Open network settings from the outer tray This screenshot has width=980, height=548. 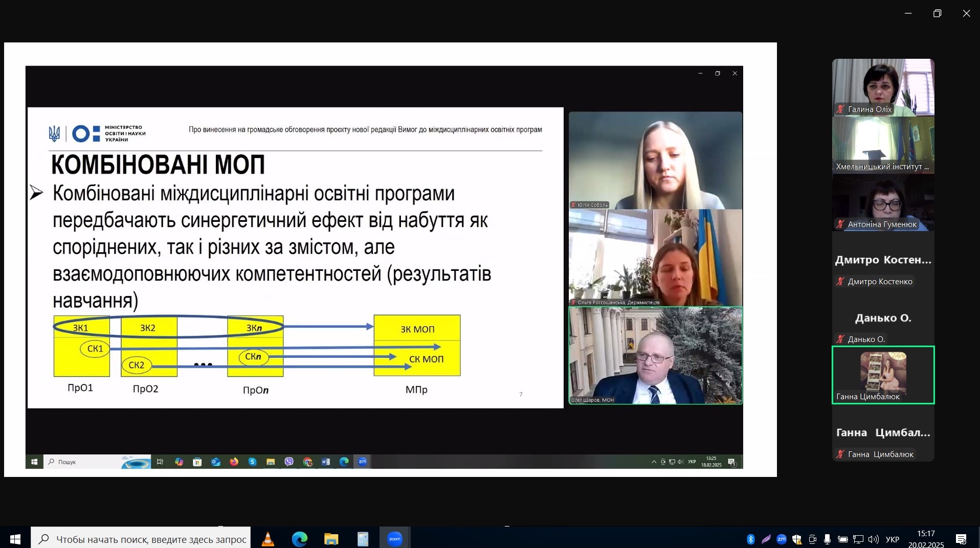click(x=858, y=539)
